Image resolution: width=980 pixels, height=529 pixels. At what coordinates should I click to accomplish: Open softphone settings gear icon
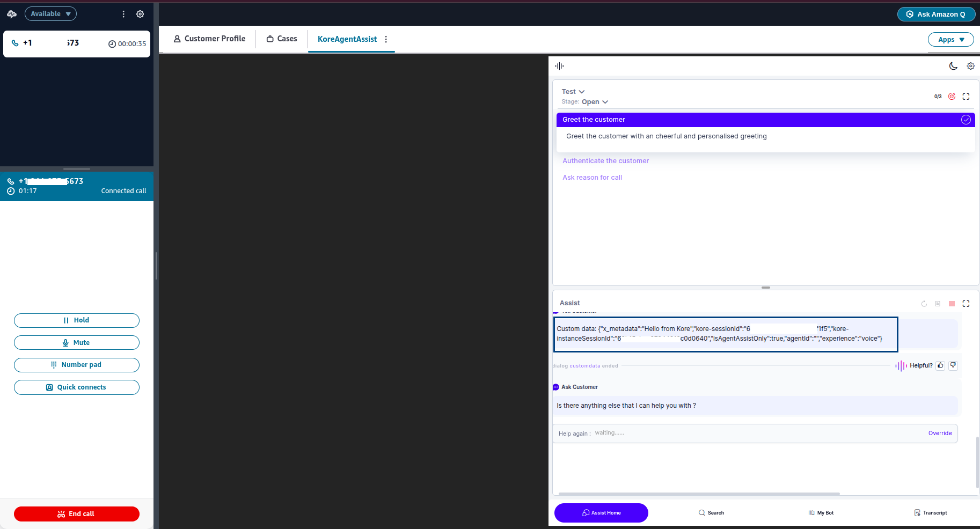tap(140, 14)
